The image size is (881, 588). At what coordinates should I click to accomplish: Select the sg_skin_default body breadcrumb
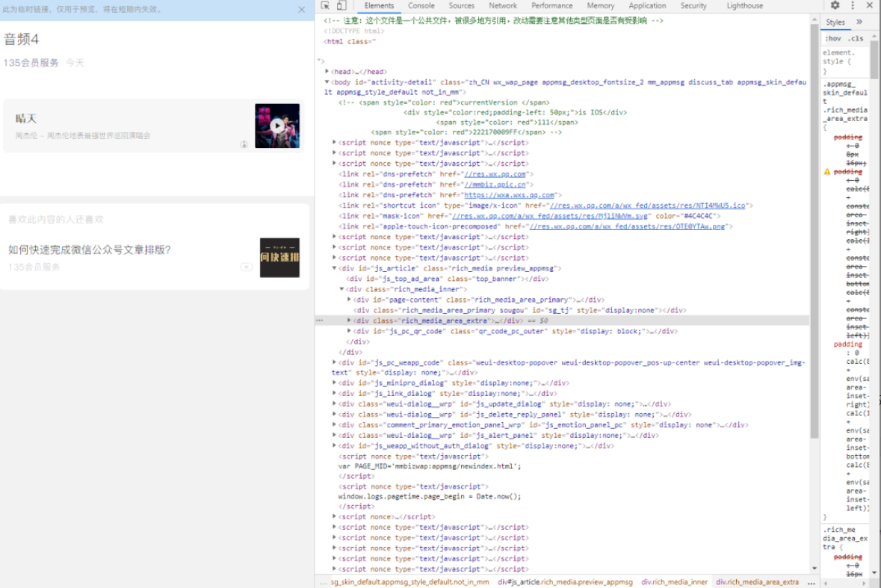click(x=409, y=582)
